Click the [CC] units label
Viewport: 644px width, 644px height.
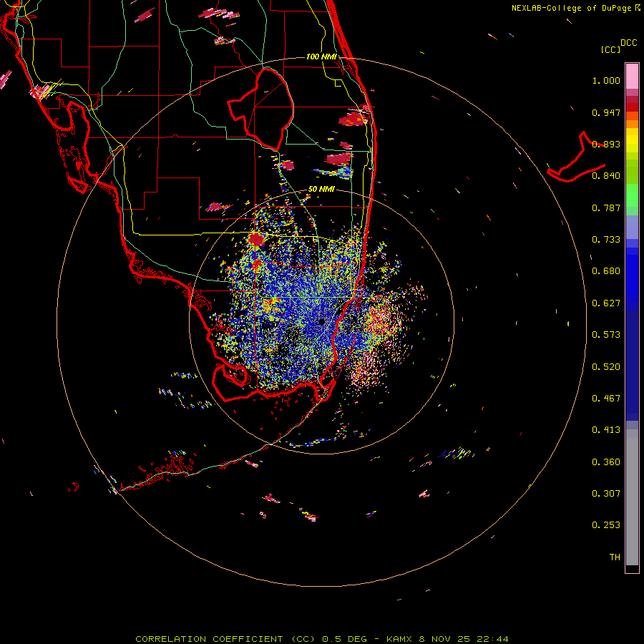point(611,49)
